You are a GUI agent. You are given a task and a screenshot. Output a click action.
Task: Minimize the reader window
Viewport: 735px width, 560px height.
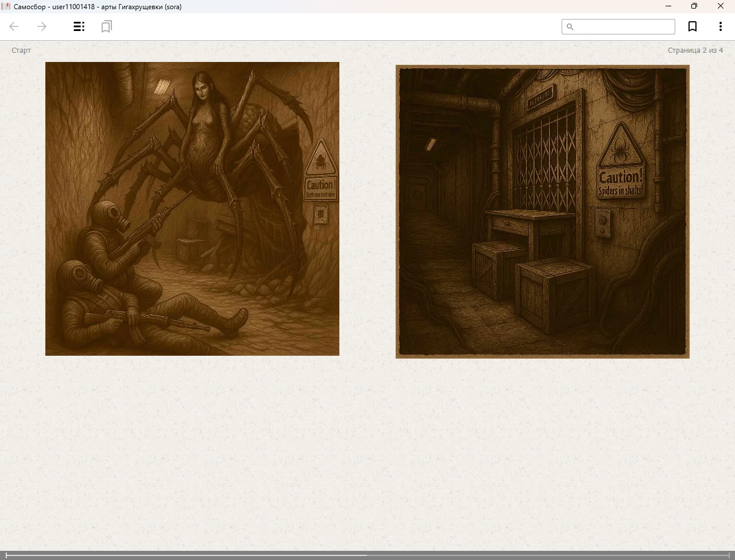[x=668, y=6]
